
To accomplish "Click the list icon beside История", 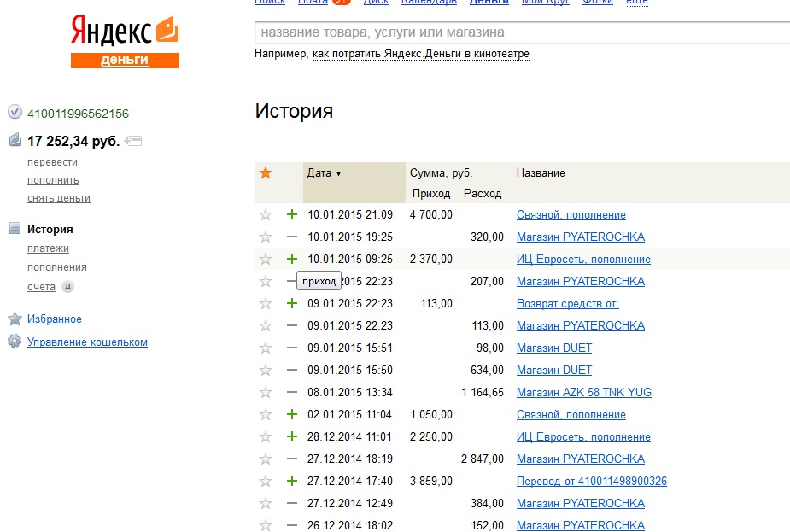I will click(15, 228).
